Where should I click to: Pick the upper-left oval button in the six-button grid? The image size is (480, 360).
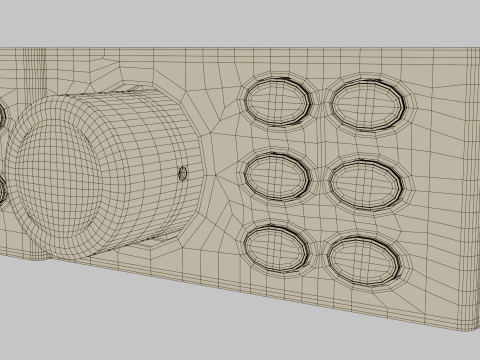click(x=277, y=102)
